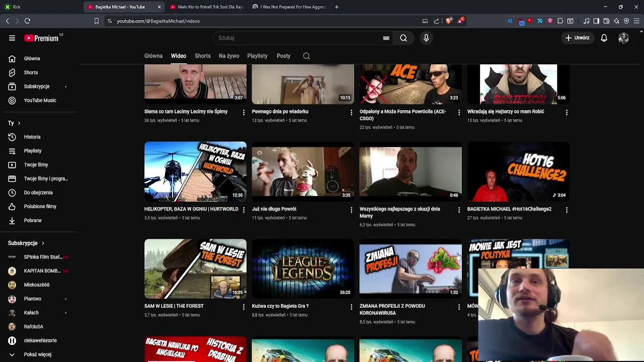
Task: Click the Brave Shields lion icon
Action: [449, 21]
